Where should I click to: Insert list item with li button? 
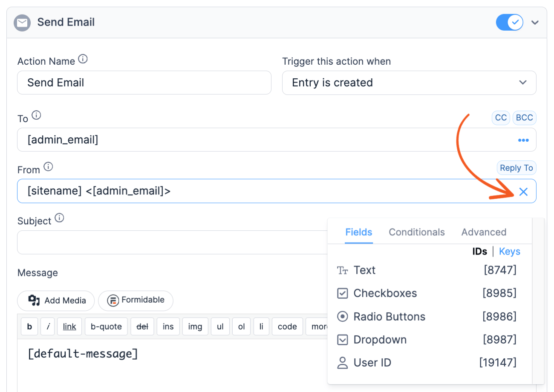click(261, 326)
